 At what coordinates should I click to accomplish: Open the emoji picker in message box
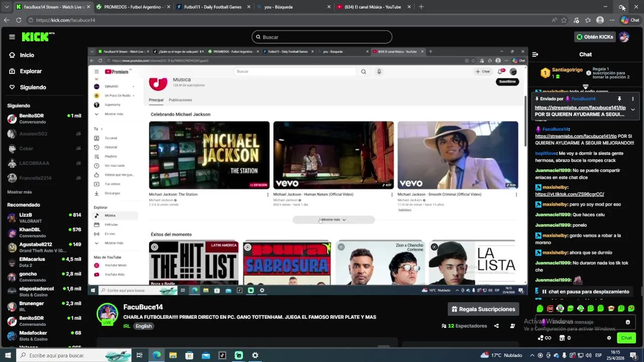click(x=627, y=322)
